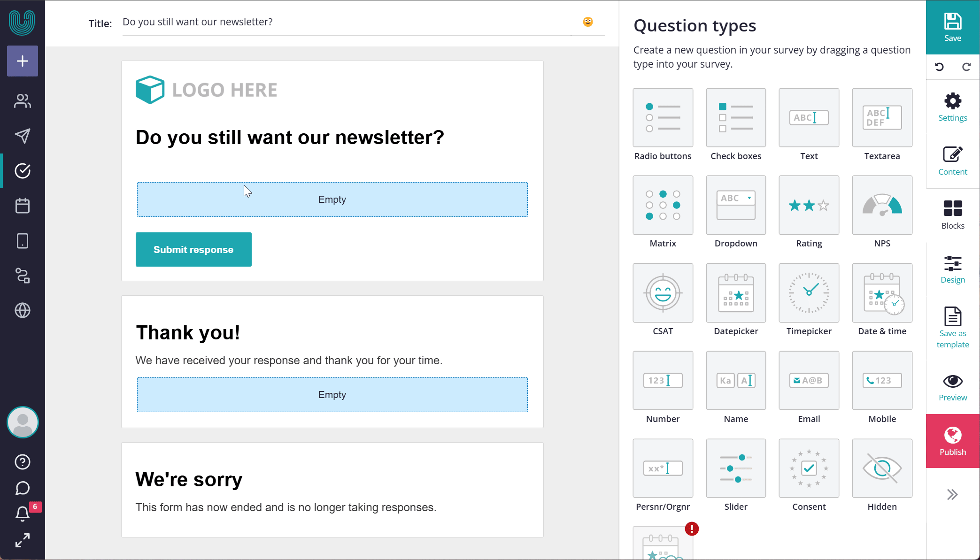Click the Submit response button
Screen dimensions: 980x560
click(193, 250)
